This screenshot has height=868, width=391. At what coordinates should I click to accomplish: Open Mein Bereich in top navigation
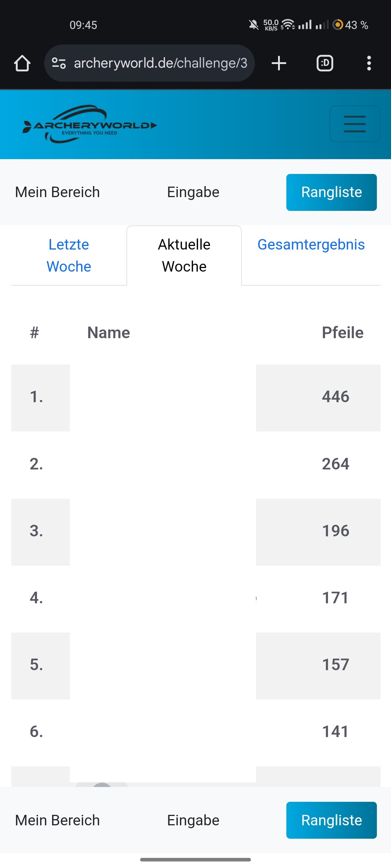point(57,192)
